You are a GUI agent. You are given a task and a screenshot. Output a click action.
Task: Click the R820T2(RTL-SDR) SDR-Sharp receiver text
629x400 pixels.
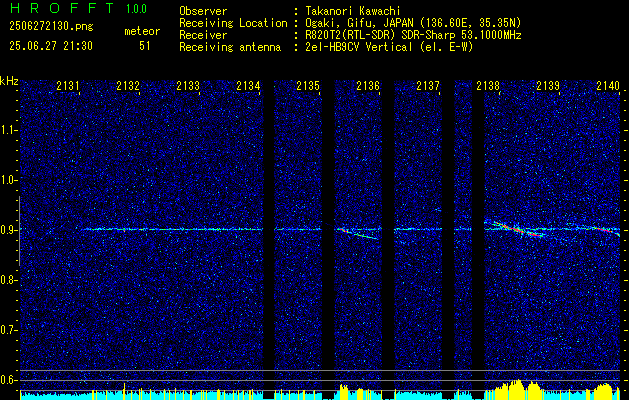(x=413, y=35)
